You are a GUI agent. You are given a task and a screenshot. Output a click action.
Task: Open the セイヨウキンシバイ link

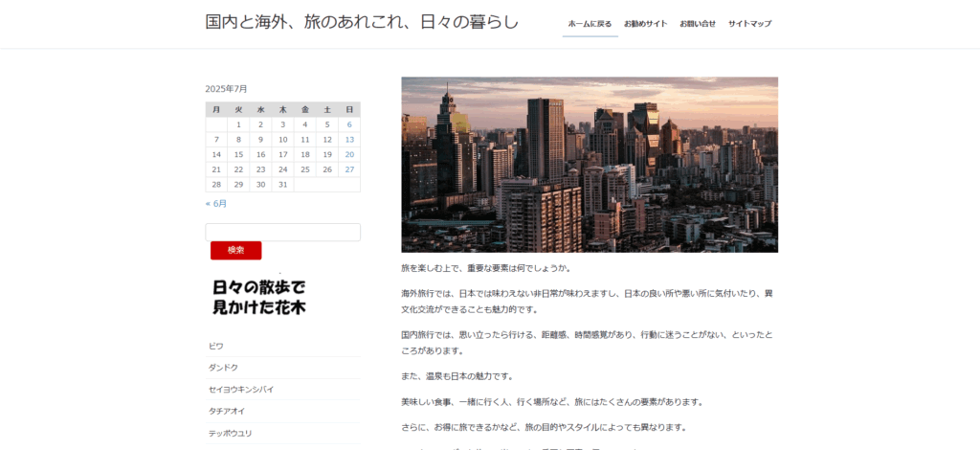[241, 390]
